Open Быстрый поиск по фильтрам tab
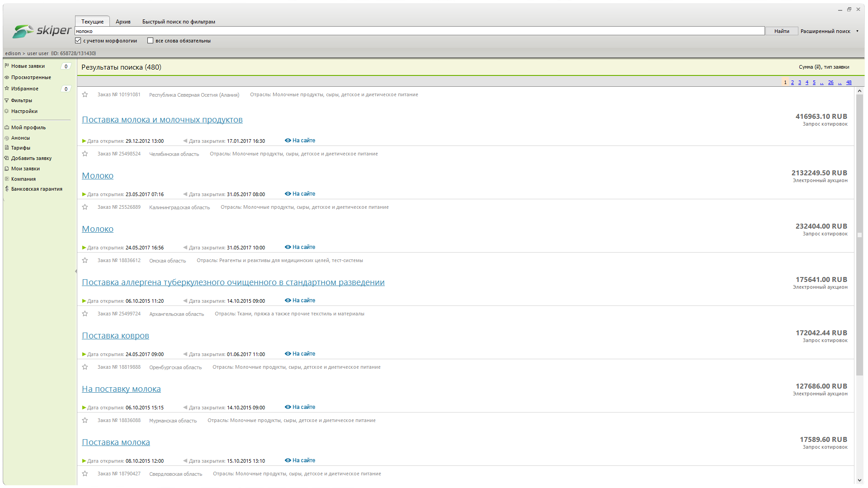868x488 pixels. click(179, 22)
